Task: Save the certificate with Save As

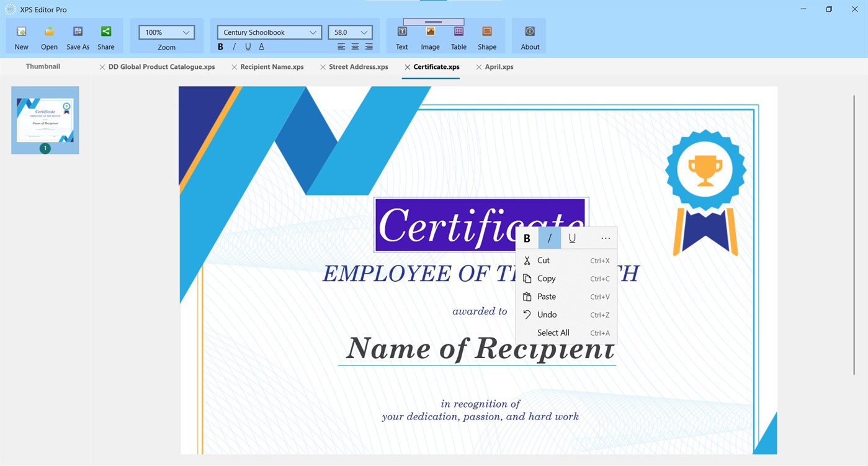Action: [78, 36]
